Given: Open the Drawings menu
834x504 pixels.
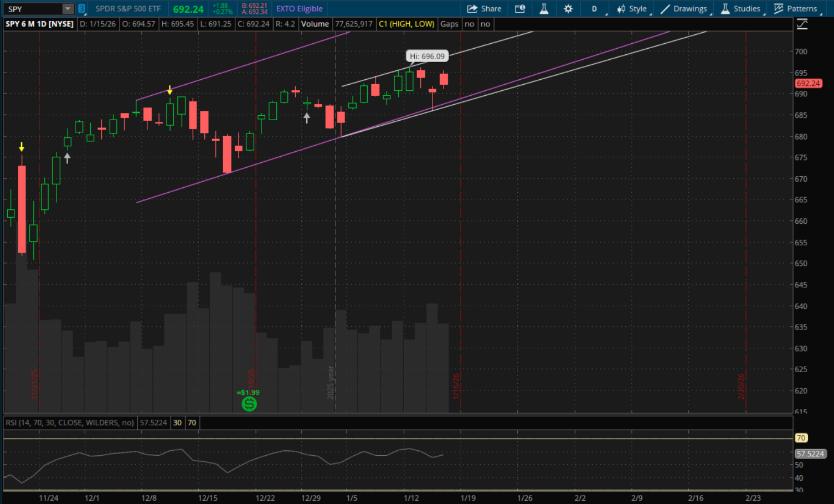Looking at the screenshot, I should click(x=683, y=9).
